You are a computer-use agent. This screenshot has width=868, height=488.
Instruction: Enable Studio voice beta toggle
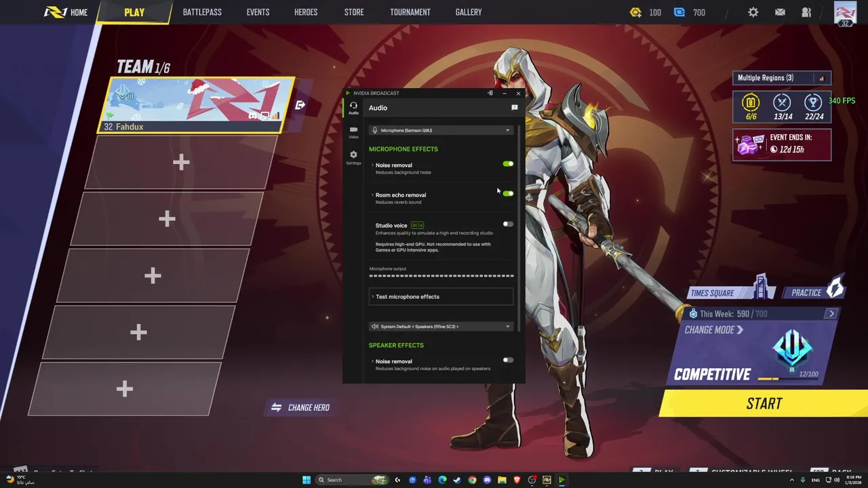(x=508, y=224)
